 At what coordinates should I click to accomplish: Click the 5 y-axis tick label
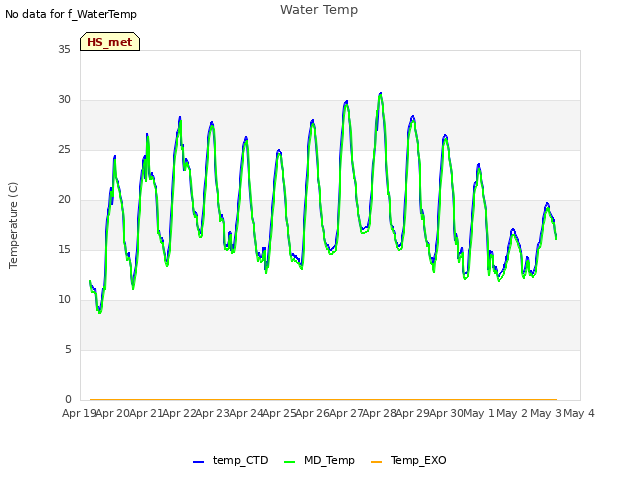click(x=68, y=350)
